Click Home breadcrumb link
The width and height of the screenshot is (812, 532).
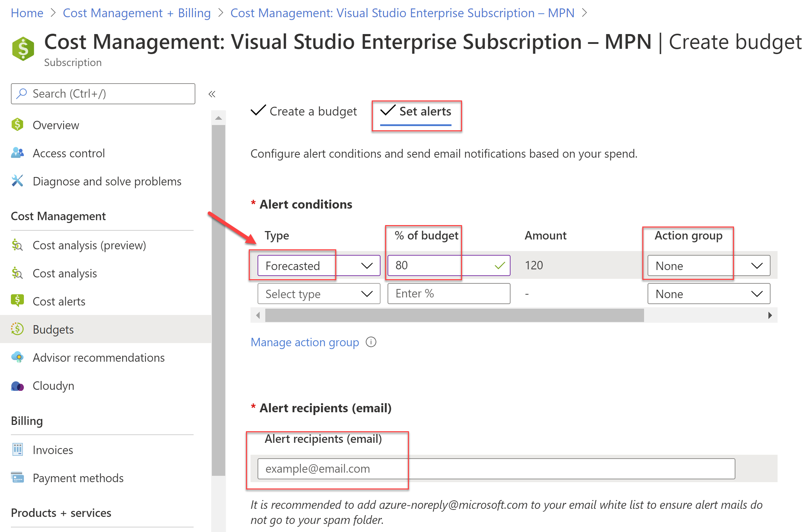click(27, 13)
